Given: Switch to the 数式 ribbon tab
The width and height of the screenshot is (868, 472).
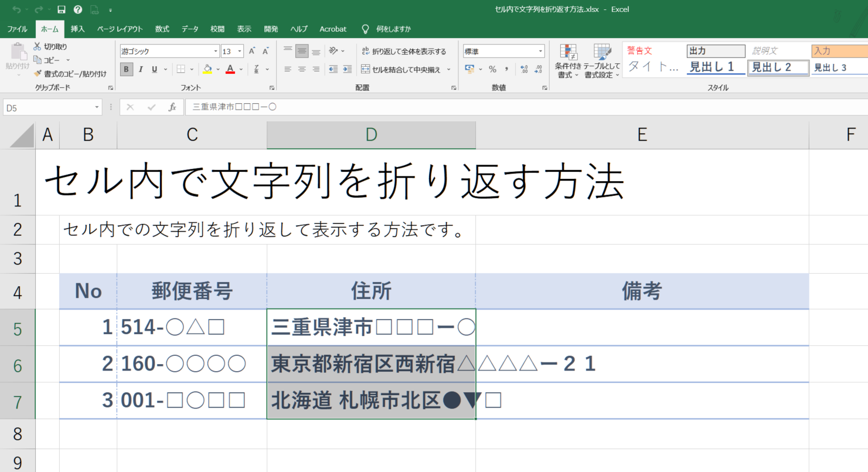Looking at the screenshot, I should click(162, 29).
